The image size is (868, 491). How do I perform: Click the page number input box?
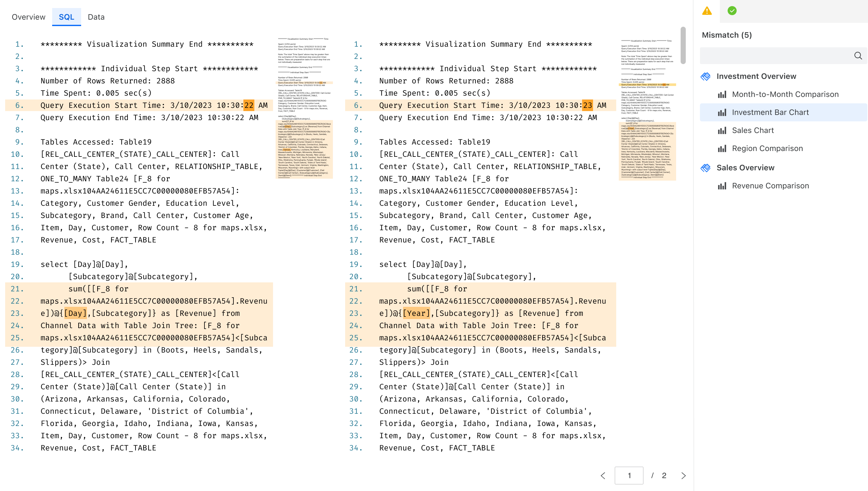click(628, 476)
